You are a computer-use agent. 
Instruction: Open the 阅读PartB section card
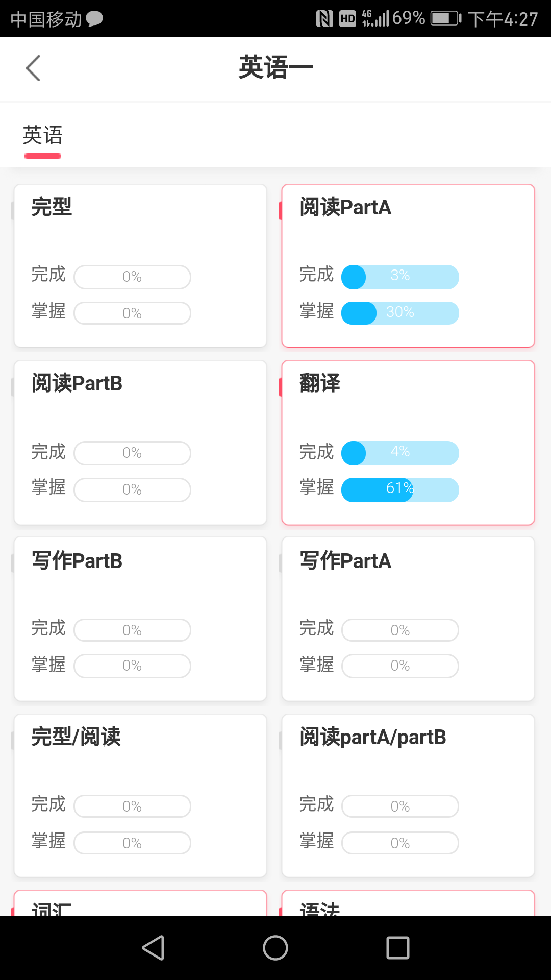click(140, 442)
